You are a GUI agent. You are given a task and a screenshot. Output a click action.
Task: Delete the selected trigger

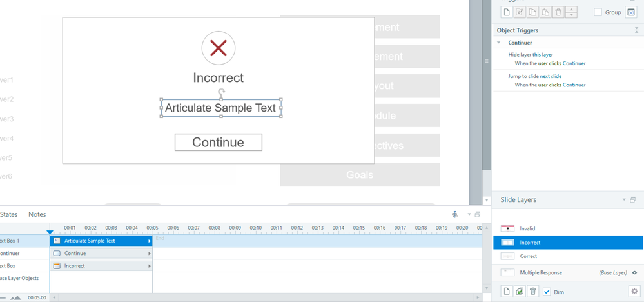[x=560, y=12]
